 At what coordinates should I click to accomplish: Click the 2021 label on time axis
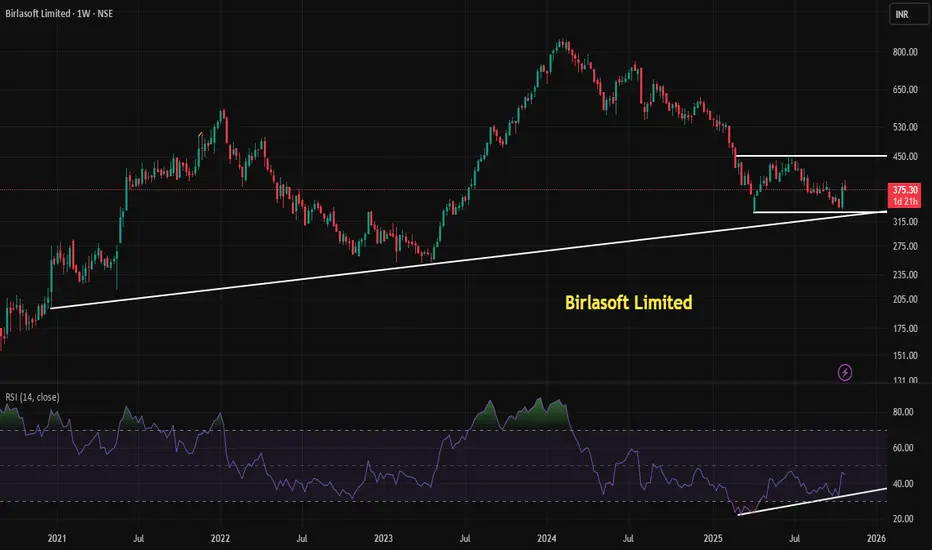57,539
